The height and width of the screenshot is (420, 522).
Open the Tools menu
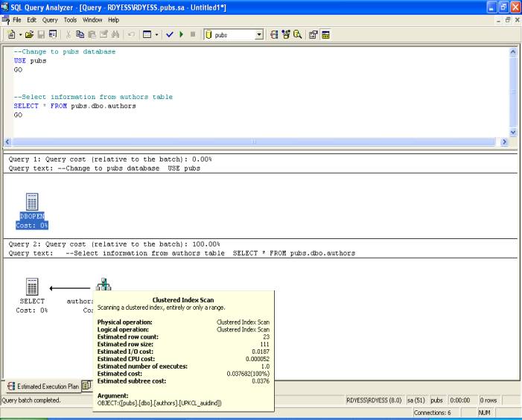70,19
